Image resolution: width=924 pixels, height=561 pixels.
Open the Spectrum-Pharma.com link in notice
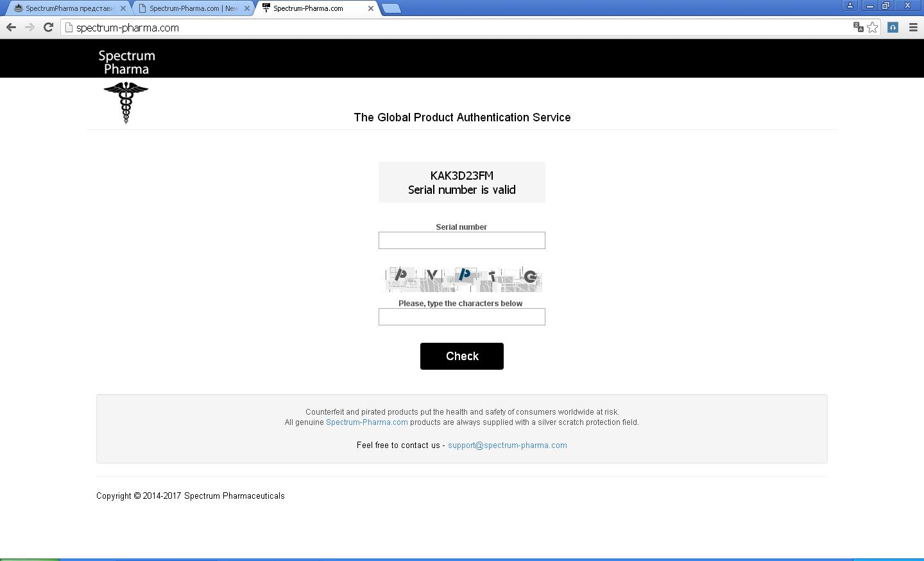[366, 422]
